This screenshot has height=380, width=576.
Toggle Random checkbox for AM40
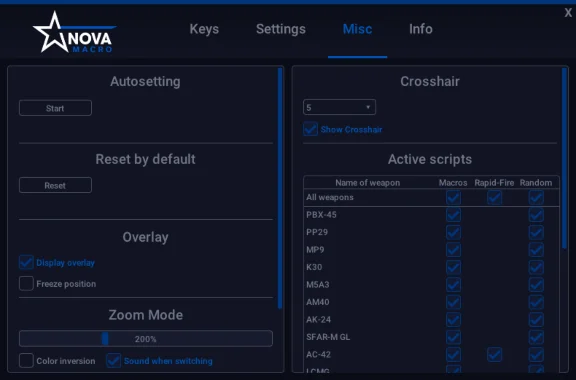pyautogui.click(x=536, y=302)
